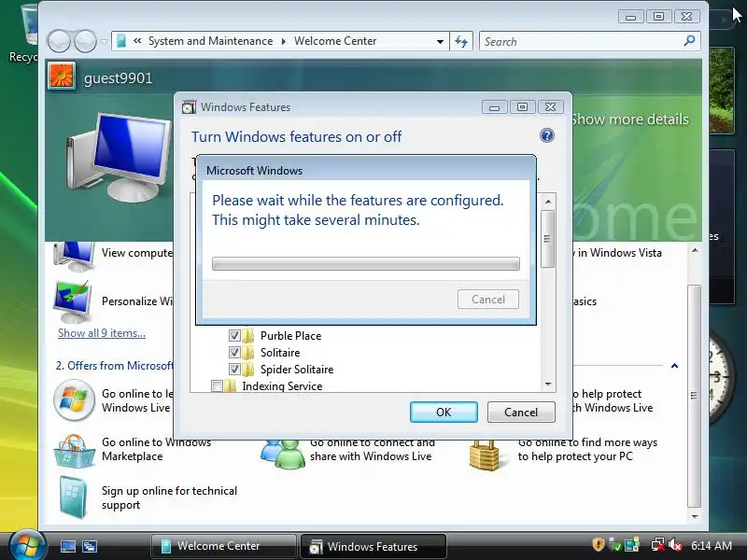Click the disabled Cancel in progress dialog

click(488, 299)
